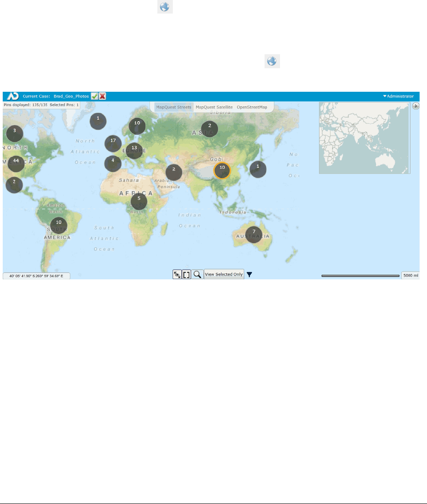
Task: Click the magnifying glass search tool
Action: [197, 274]
